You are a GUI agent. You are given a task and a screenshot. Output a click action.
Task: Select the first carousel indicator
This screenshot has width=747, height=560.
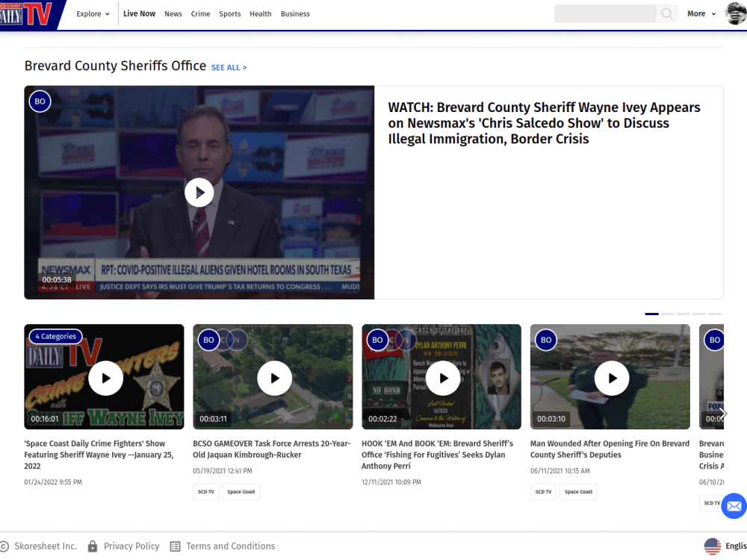tap(651, 314)
